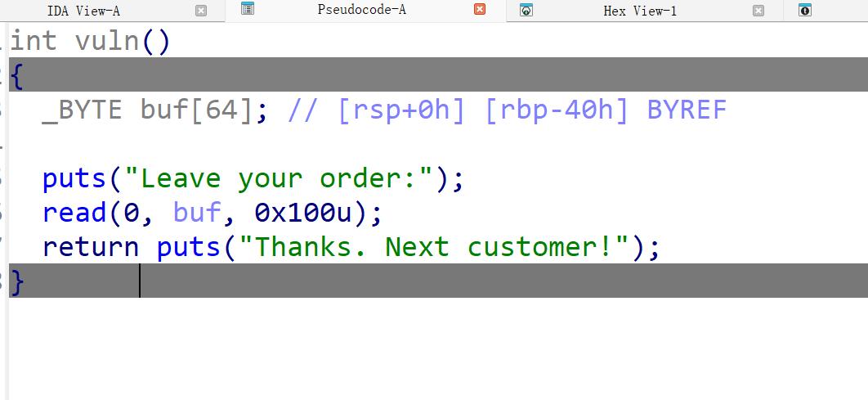The height and width of the screenshot is (400, 868).
Task: Click the buf[64] variable declaration
Action: (x=197, y=110)
